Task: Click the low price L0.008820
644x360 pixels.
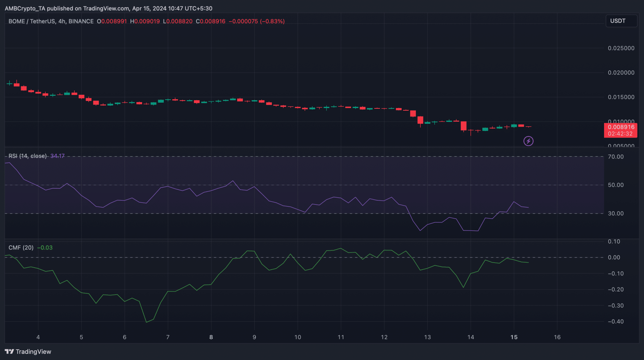Action: click(x=178, y=21)
